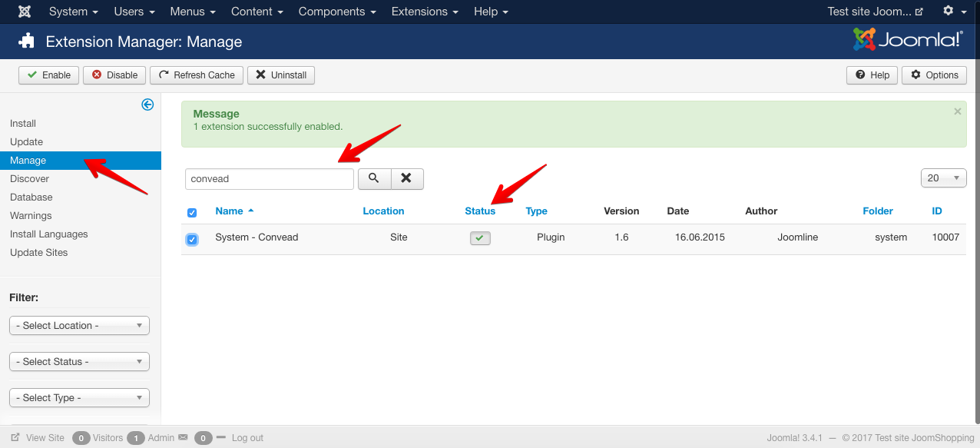Go to Update Sites in sidebar
The image size is (980, 448).
tap(38, 253)
